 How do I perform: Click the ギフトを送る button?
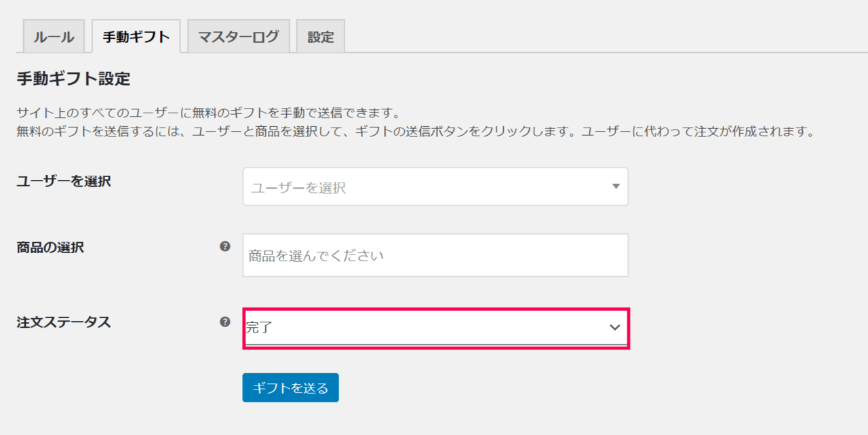[x=290, y=387]
